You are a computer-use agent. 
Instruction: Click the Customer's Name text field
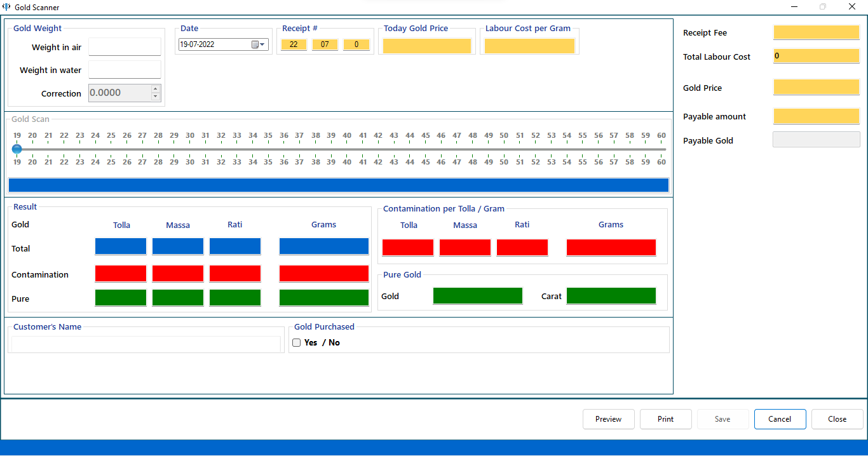pyautogui.click(x=146, y=344)
